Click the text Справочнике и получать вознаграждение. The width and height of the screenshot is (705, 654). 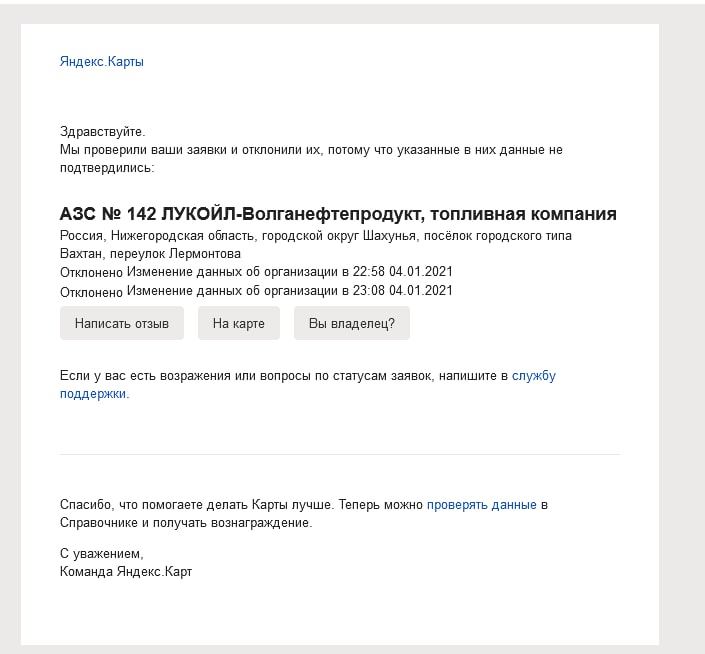click(186, 523)
